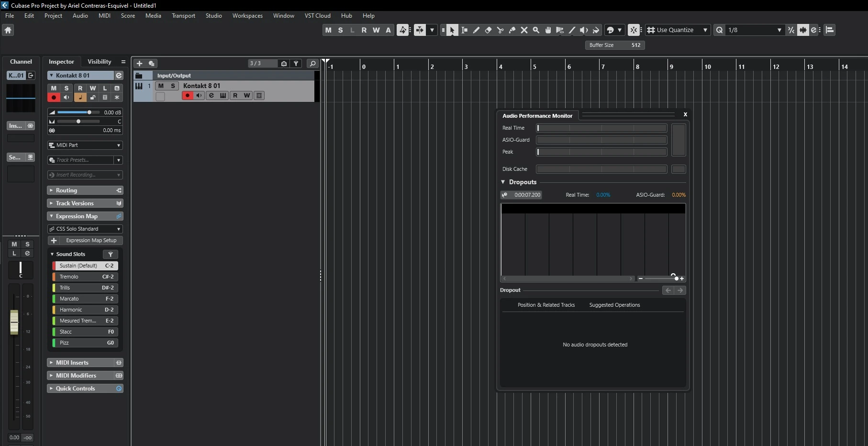Open the CSS Solo Standard expression map dropdown

[85, 229]
